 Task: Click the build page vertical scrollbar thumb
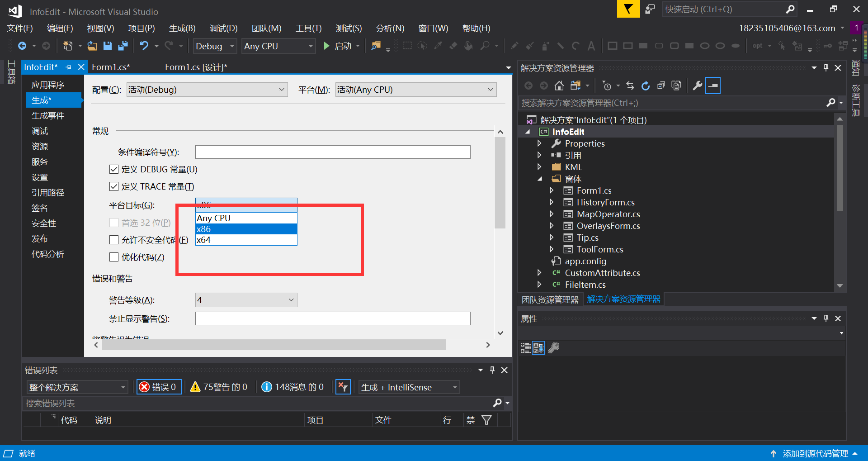coord(500,183)
